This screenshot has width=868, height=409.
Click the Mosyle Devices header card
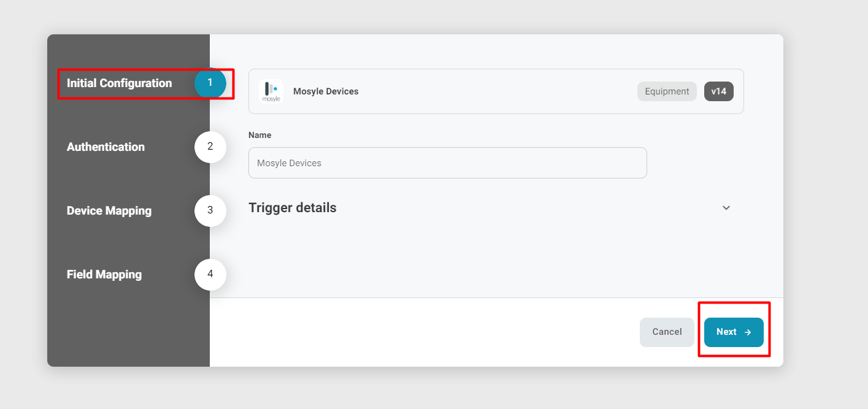point(496,91)
